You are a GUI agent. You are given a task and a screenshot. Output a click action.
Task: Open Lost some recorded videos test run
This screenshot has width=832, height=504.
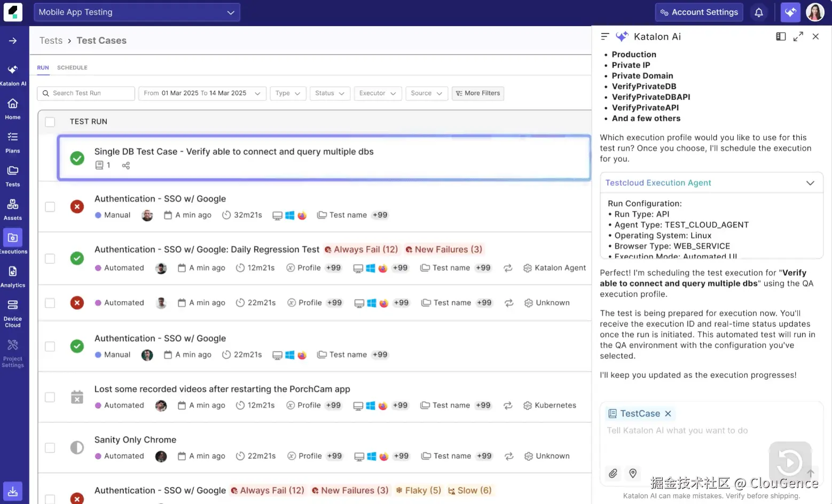pos(222,389)
